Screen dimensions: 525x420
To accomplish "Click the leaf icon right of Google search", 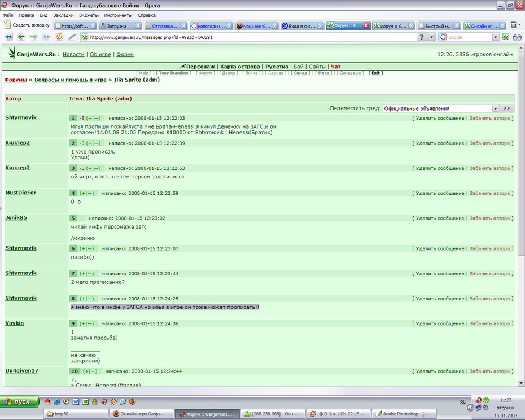I will (506, 37).
